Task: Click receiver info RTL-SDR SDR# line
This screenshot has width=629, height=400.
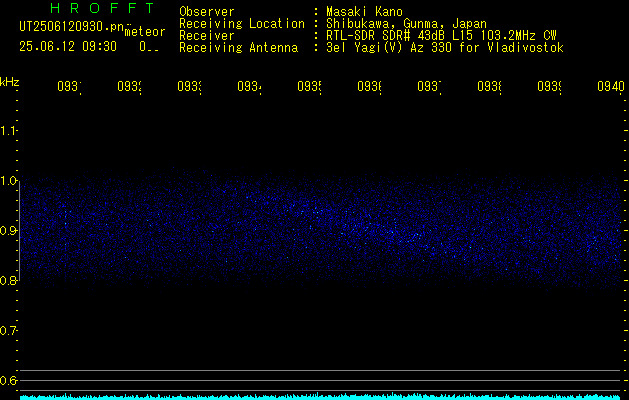Action: (x=441, y=36)
